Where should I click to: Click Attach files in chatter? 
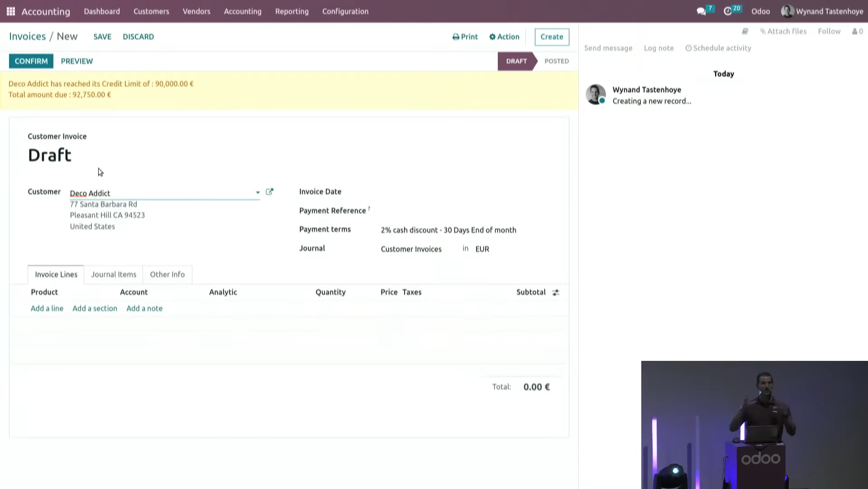click(x=783, y=31)
